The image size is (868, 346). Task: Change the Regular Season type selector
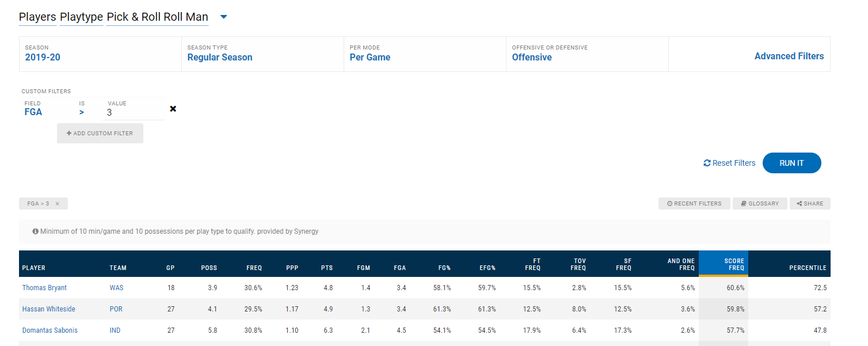pos(220,57)
